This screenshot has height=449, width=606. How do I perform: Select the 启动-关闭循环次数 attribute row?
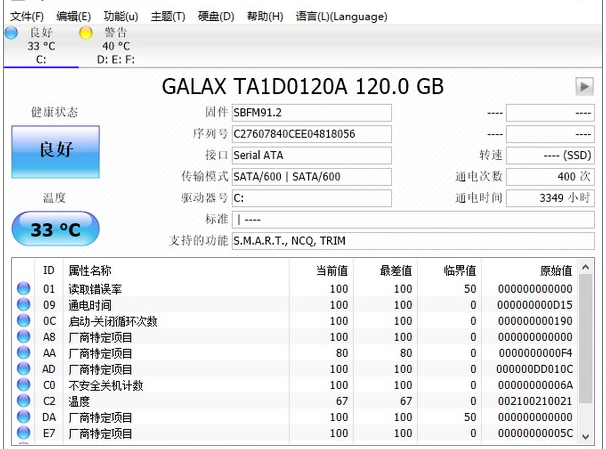click(x=295, y=321)
